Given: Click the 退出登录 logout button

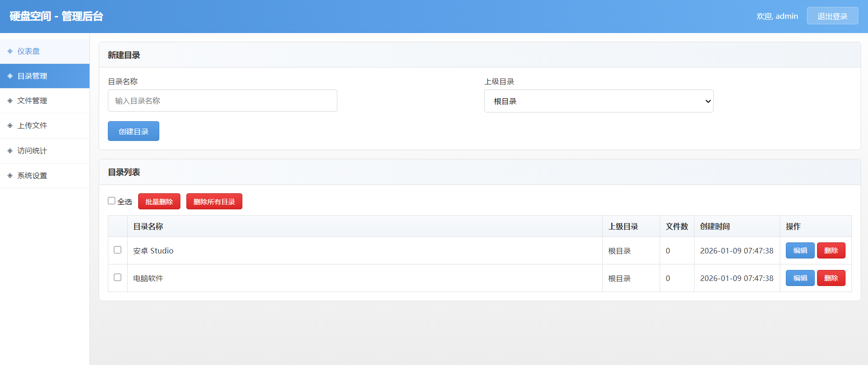Looking at the screenshot, I should (x=832, y=16).
